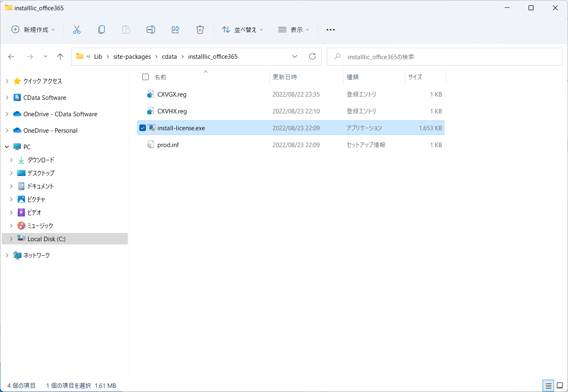Screen dimensions: 568x392
Task: Select the CXVGX.reg file name
Action: 172,94
